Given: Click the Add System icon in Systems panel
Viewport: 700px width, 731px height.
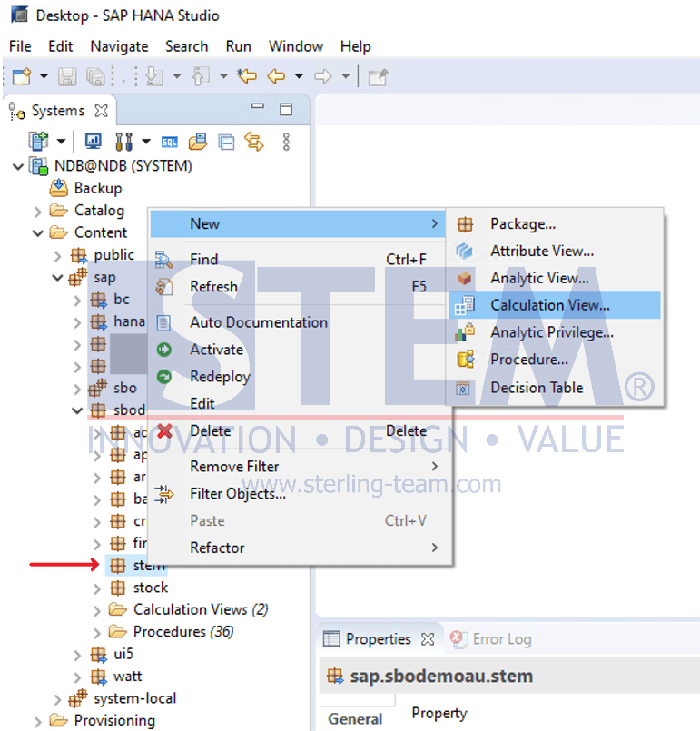Looking at the screenshot, I should [38, 142].
